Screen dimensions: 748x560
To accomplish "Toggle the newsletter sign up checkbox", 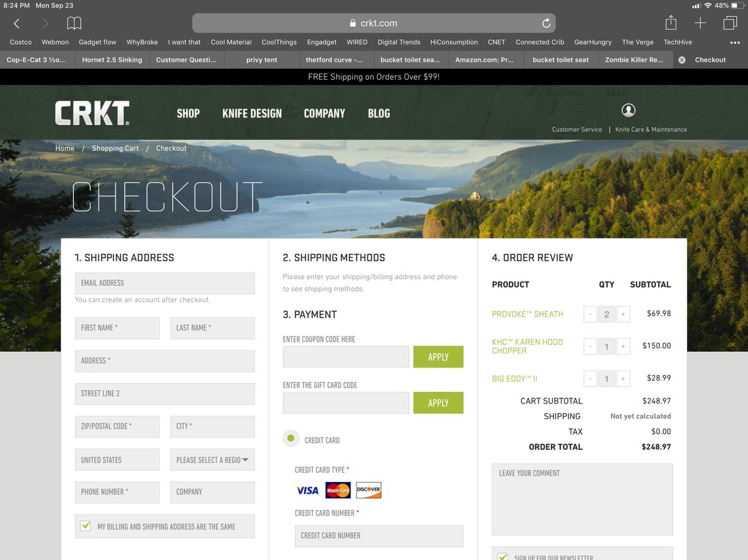I will [502, 556].
